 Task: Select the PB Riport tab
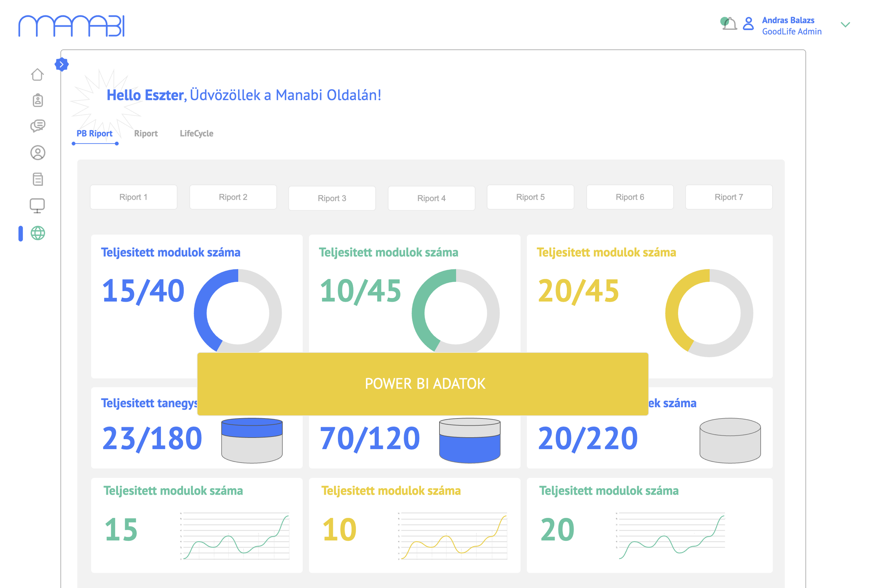click(95, 134)
